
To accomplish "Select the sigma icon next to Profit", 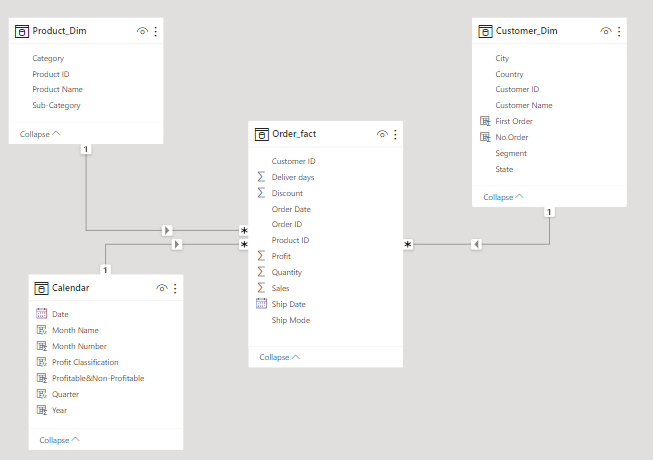I will click(x=261, y=256).
